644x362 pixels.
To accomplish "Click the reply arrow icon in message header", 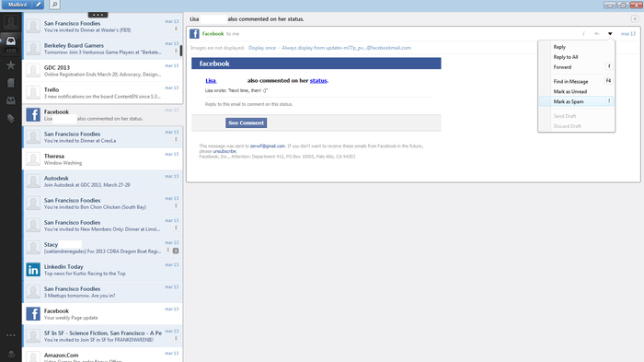I will coord(597,34).
